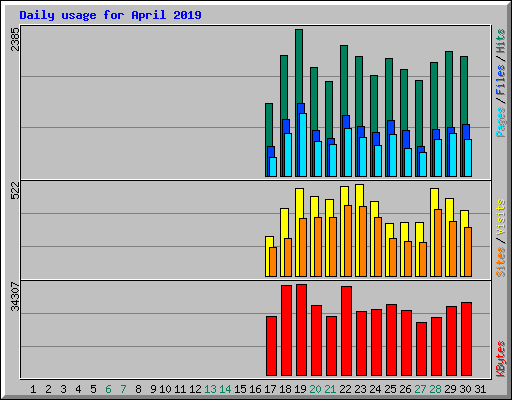Click weekend day 28 on the x-axis

coord(435,389)
